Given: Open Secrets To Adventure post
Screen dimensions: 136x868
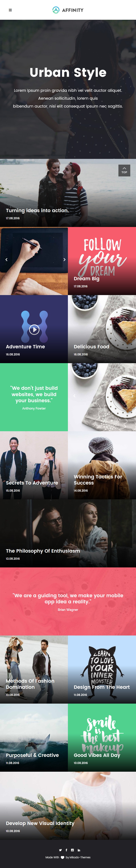Looking at the screenshot, I should (32, 483).
